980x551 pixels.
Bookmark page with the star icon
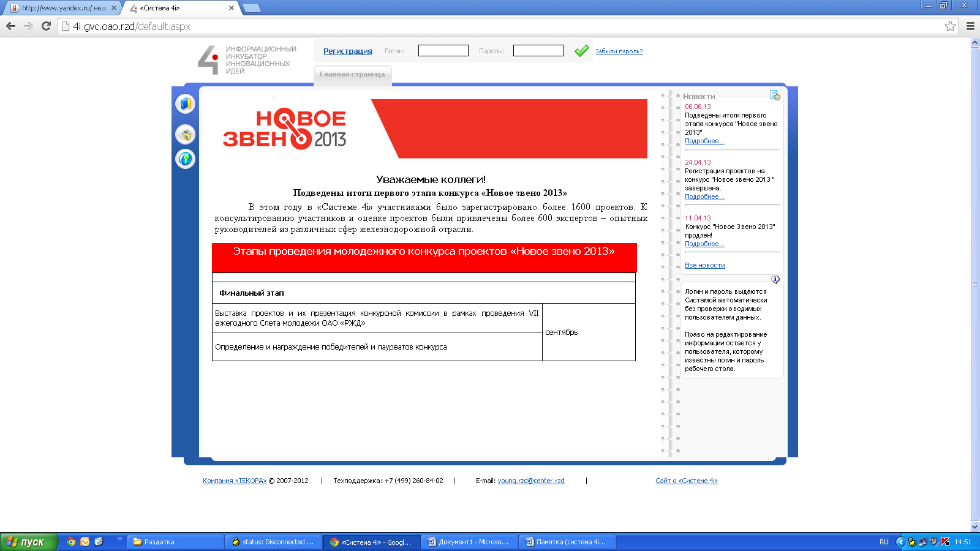tap(950, 26)
